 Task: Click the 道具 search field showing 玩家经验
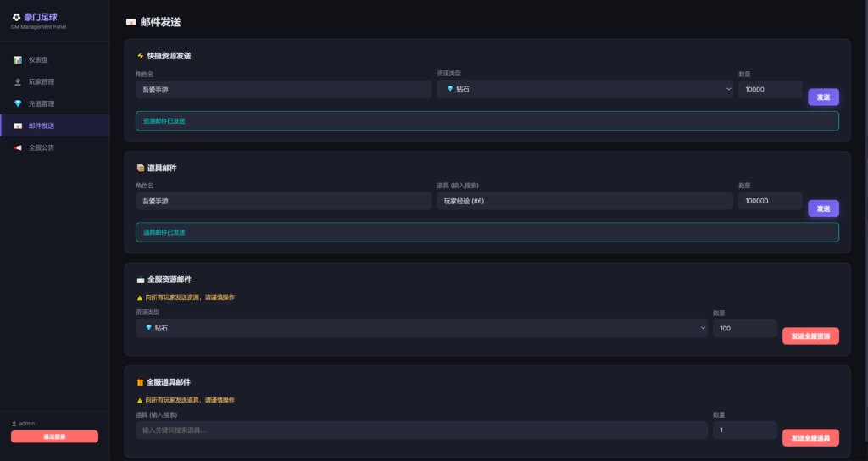(585, 201)
